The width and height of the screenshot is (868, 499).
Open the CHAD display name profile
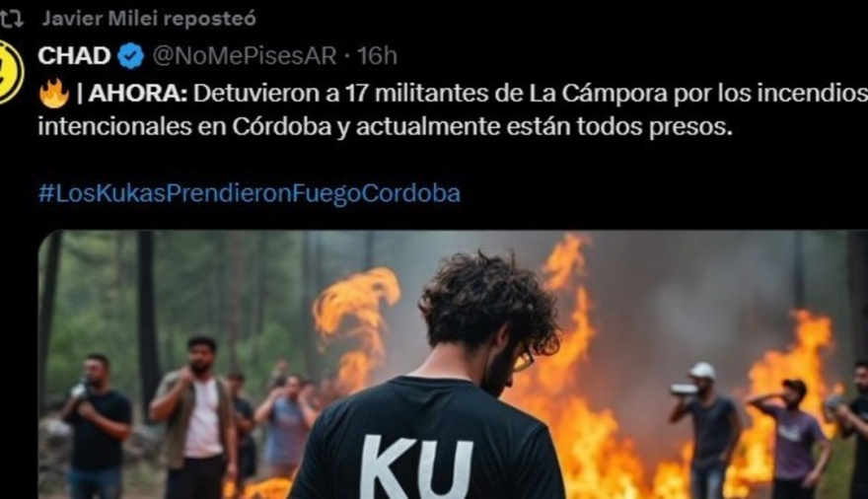[74, 56]
